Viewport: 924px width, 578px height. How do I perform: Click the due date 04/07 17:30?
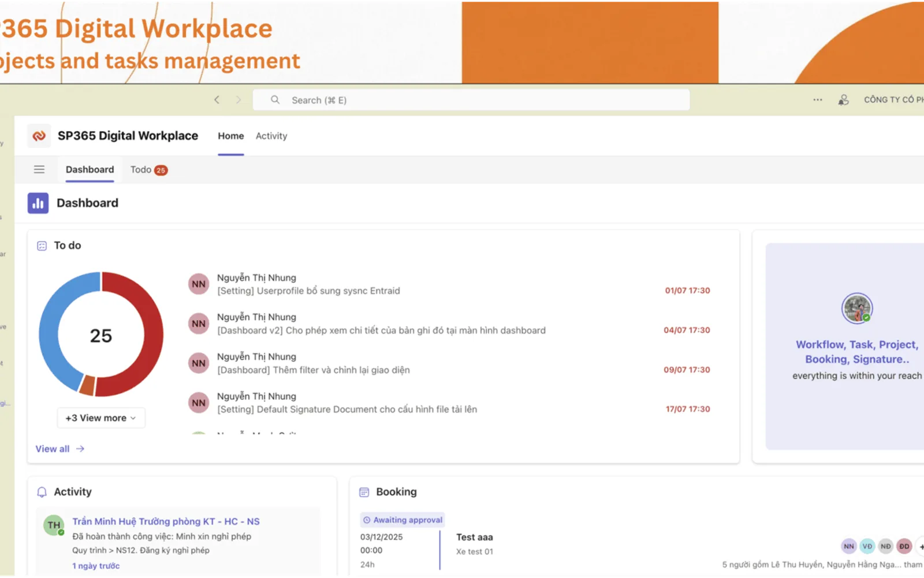pyautogui.click(x=687, y=330)
